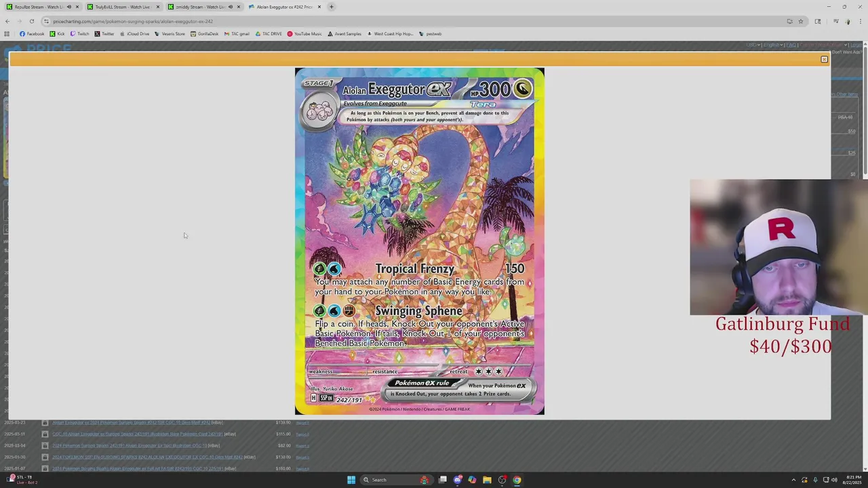Open the side panel search icon

[x=817, y=21]
